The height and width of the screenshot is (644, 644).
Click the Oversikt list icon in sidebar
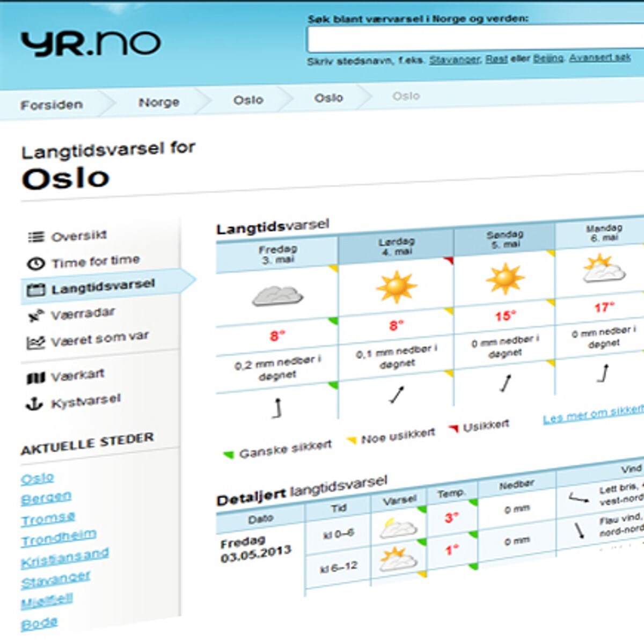(x=36, y=237)
